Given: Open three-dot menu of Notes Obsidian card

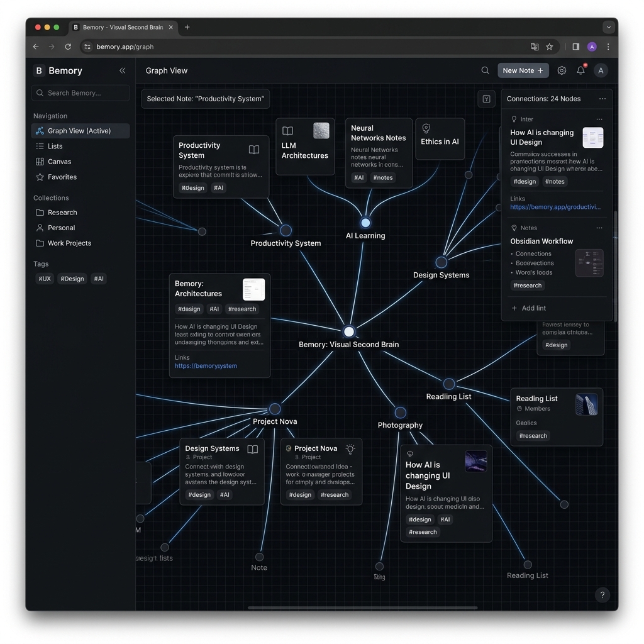Looking at the screenshot, I should tap(599, 228).
